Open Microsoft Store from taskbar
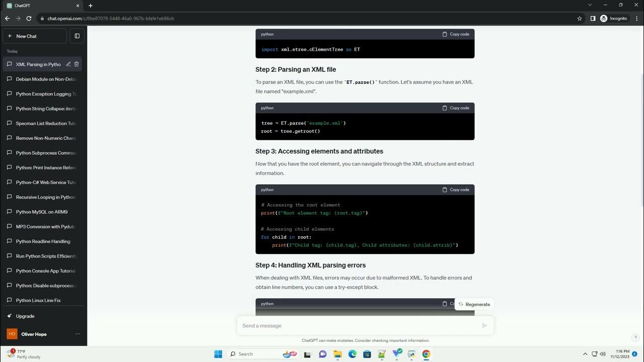 (367, 354)
